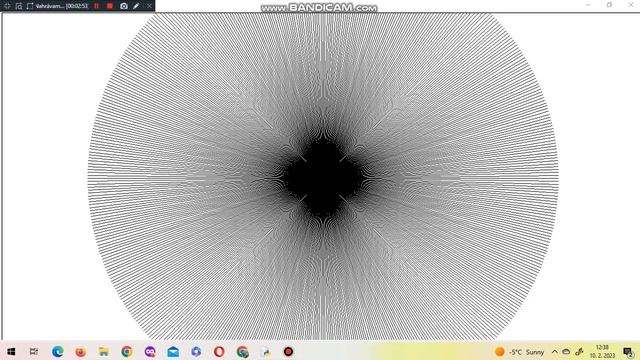Minimize the application window
This screenshot has width=640, height=360.
[x=588, y=5]
